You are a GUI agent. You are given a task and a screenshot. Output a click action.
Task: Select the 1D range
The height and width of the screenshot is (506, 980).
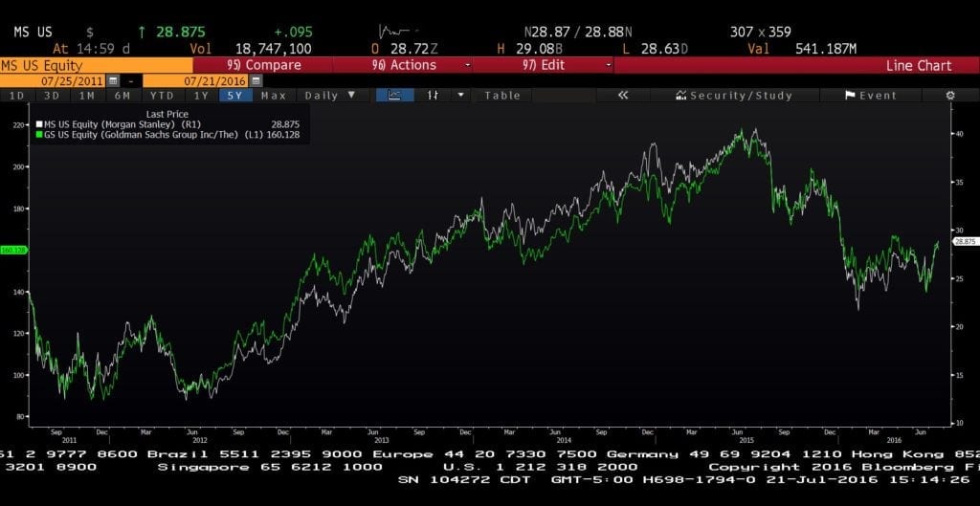coord(17,96)
